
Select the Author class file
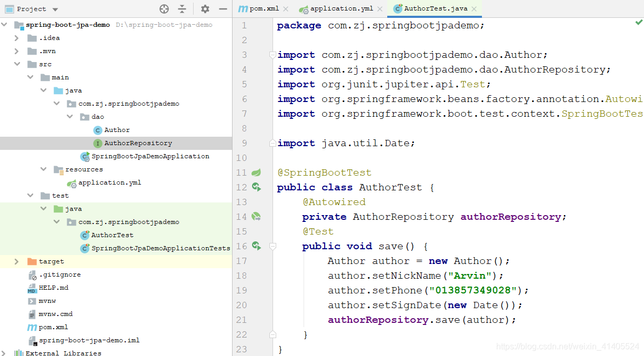point(117,130)
